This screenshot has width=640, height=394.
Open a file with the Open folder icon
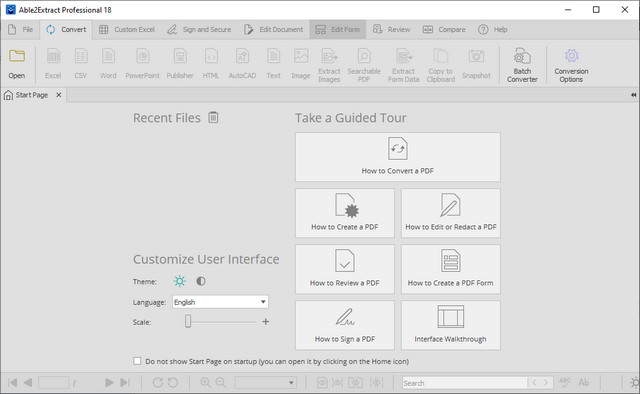click(x=17, y=64)
